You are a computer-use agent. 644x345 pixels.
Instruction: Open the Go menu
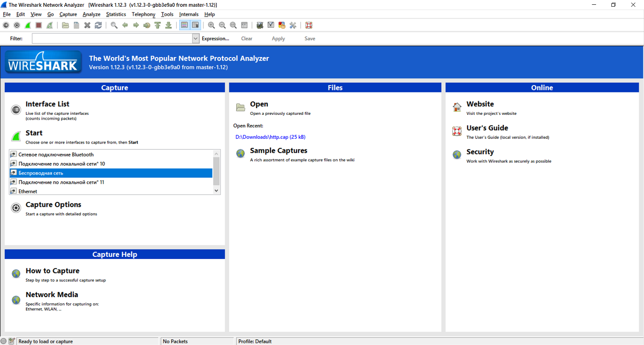click(51, 14)
